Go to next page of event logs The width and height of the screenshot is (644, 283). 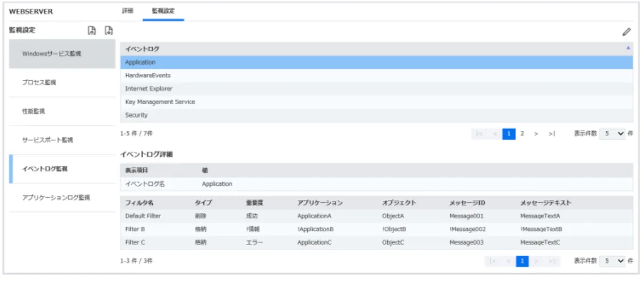pos(536,134)
